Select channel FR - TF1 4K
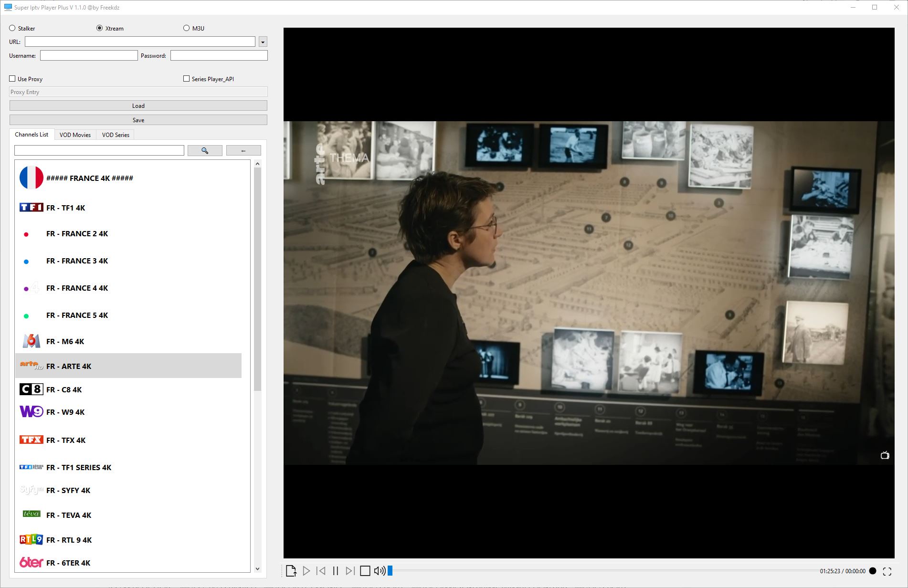The height and width of the screenshot is (588, 908). 128,208
